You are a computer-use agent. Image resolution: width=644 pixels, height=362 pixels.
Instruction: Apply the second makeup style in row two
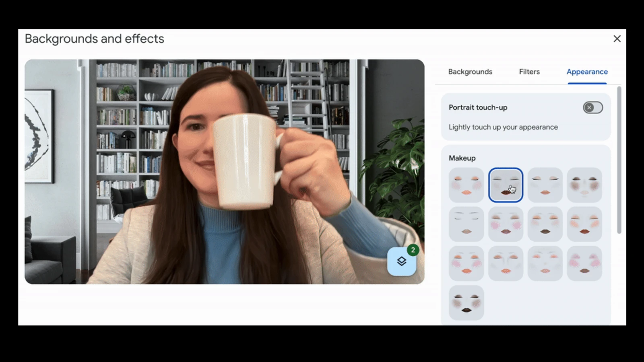point(506,224)
